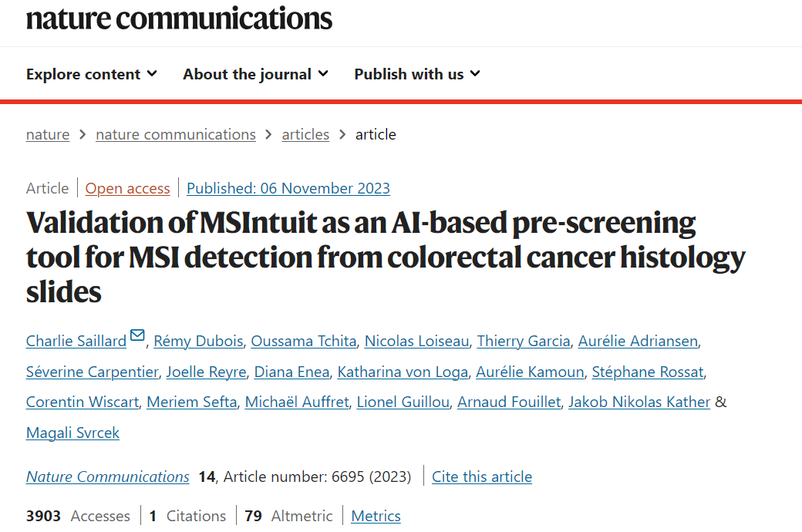Viewport: 802px width, 532px height.
Task: Select author Katharina von Loga
Action: tap(403, 372)
